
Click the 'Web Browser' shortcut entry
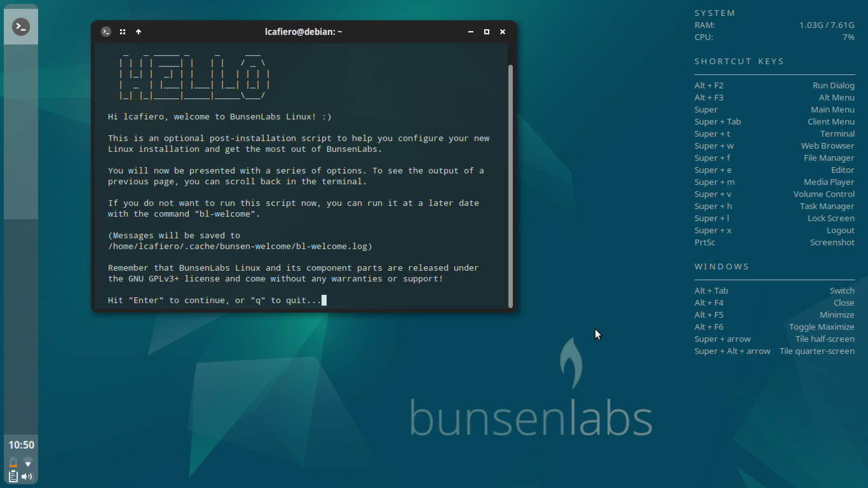(x=827, y=146)
